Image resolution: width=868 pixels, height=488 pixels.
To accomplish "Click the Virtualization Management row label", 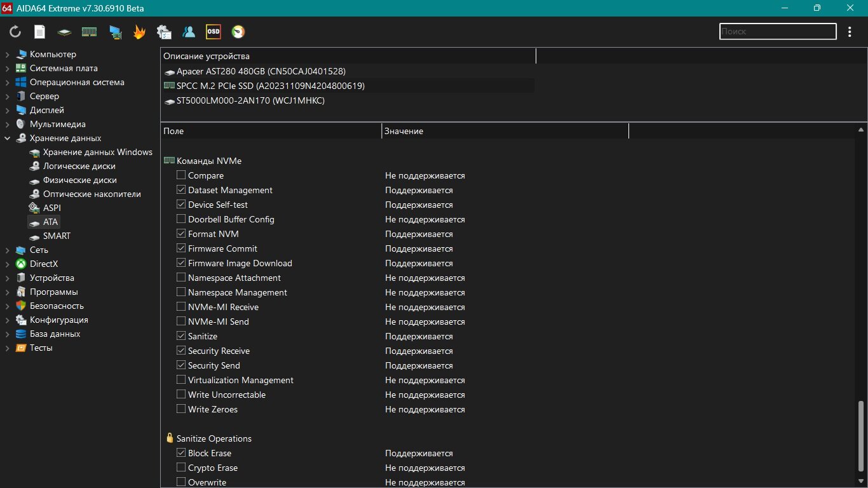I will (241, 380).
